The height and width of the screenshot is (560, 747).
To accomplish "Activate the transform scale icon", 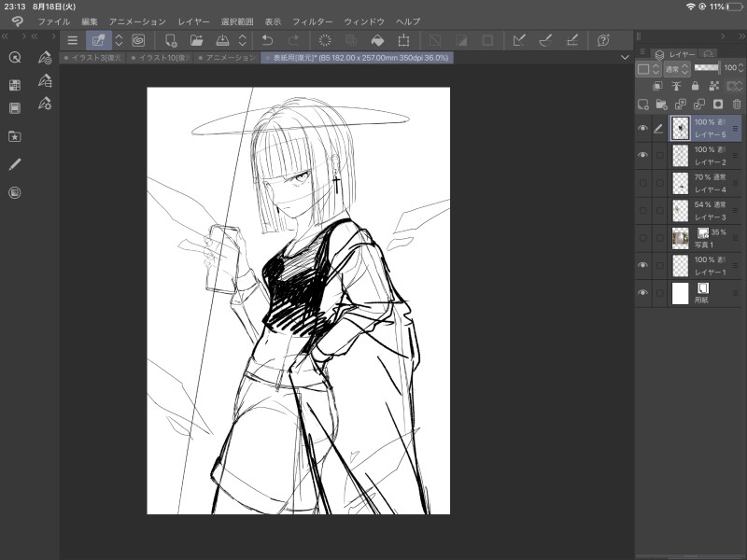I will coord(403,40).
